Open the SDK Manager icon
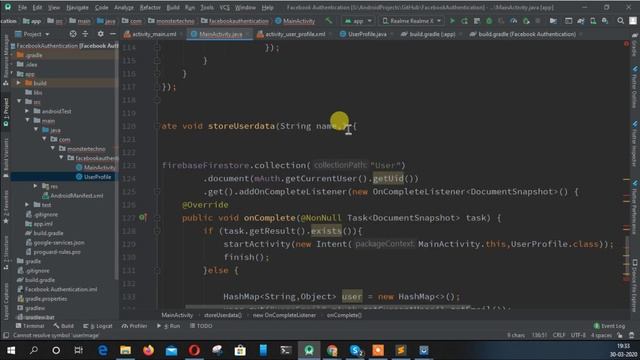Screen dimensions: 640x360 pos(605,21)
